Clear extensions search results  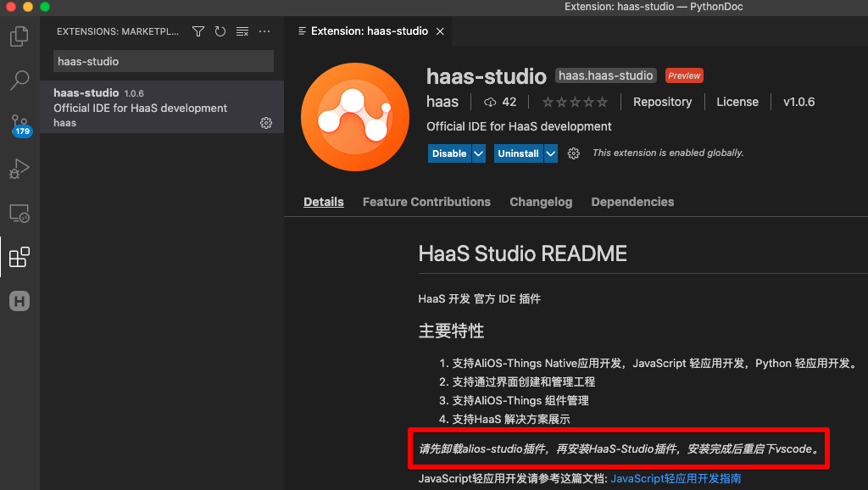click(242, 31)
